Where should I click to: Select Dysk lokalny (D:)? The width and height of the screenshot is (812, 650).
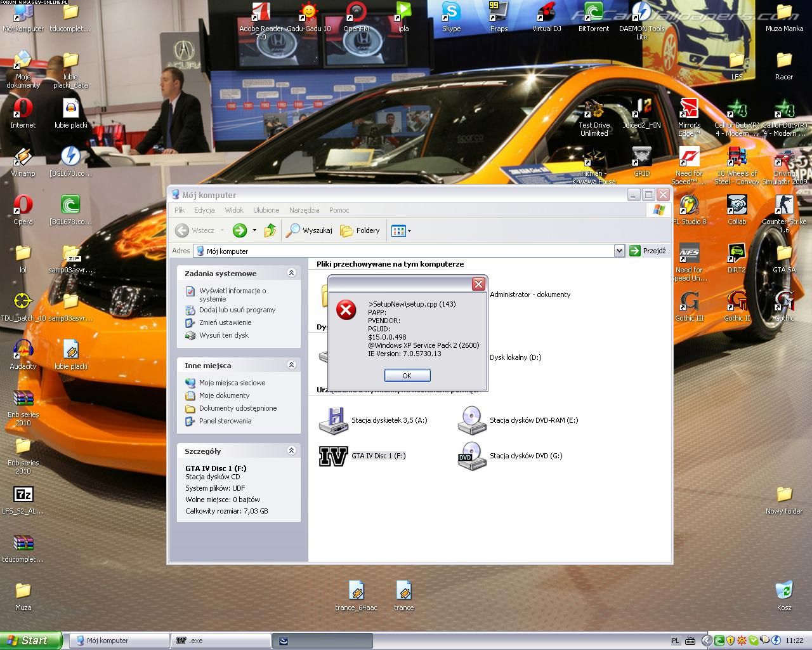tap(515, 357)
